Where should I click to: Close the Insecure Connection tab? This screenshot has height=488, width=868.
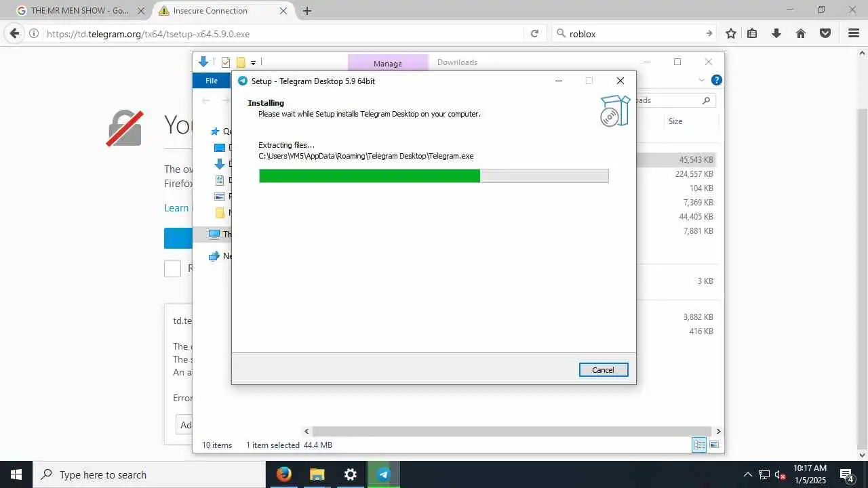coord(284,11)
